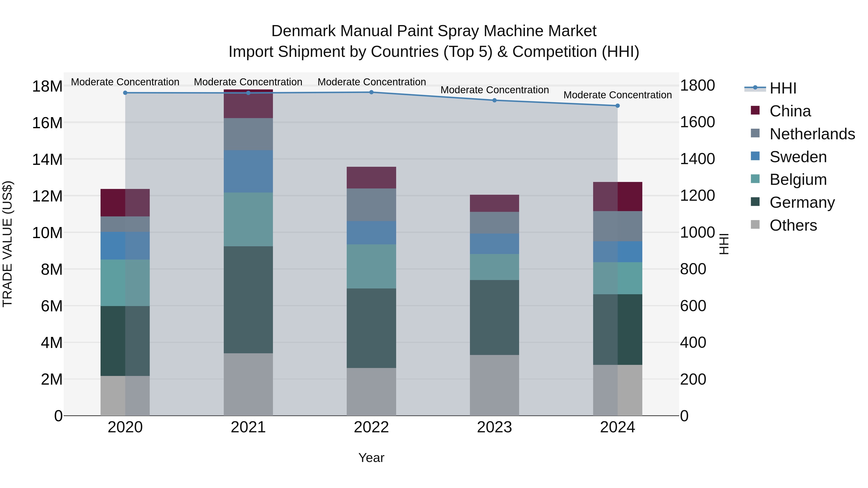Toggle the China legend entry
Viewport: 868px width, 488px height.
[x=780, y=111]
